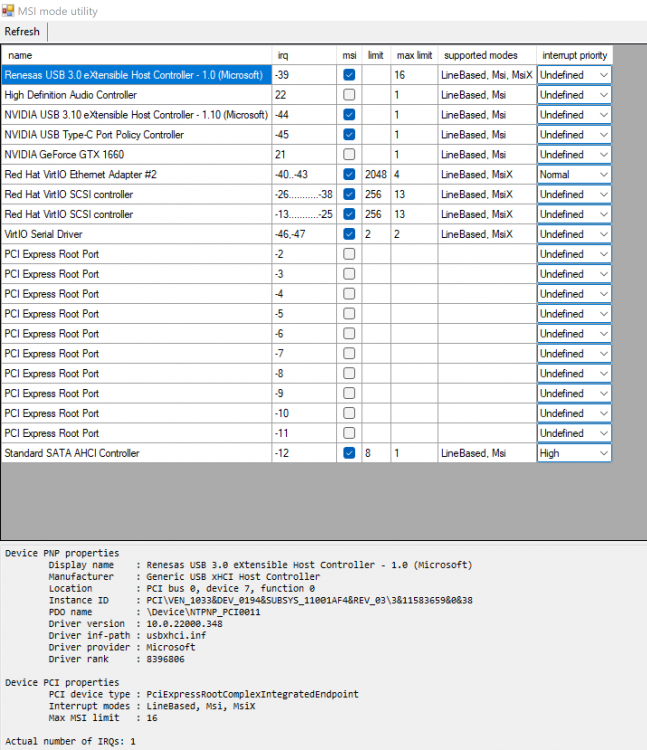Image resolution: width=647 pixels, height=750 pixels.
Task: Click max limit value 16 for Renesas controller
Action: click(x=414, y=75)
